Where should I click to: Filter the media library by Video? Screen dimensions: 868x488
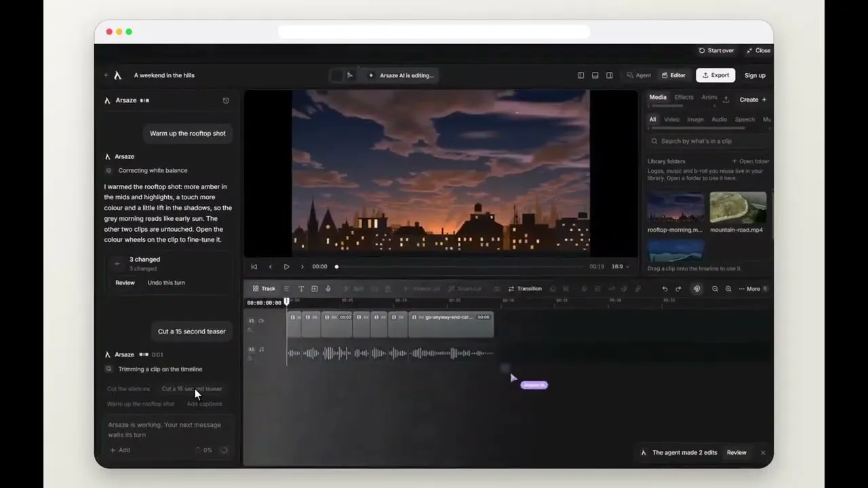pyautogui.click(x=671, y=120)
